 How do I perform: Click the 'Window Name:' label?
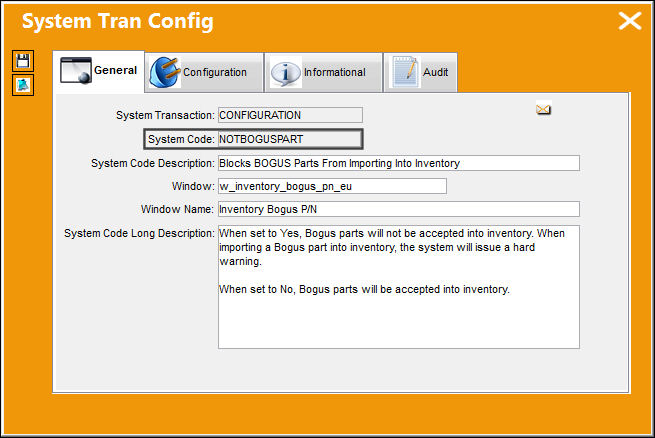(x=178, y=209)
